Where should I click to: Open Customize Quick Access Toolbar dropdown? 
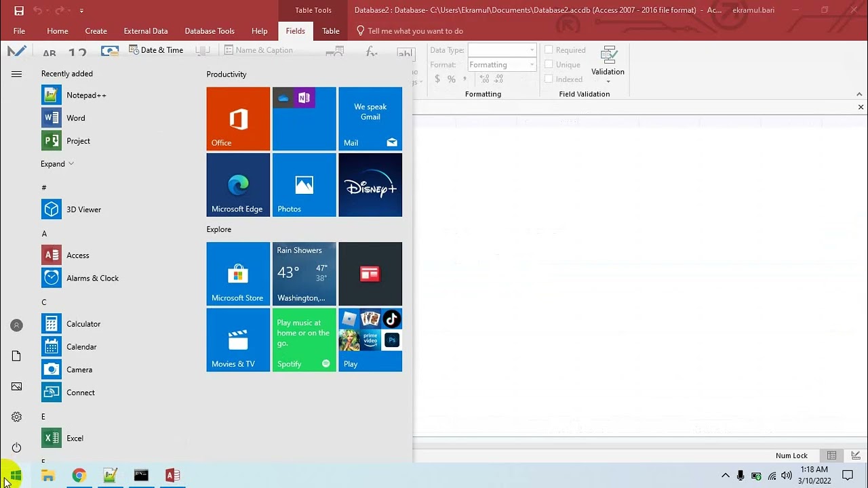click(x=81, y=11)
